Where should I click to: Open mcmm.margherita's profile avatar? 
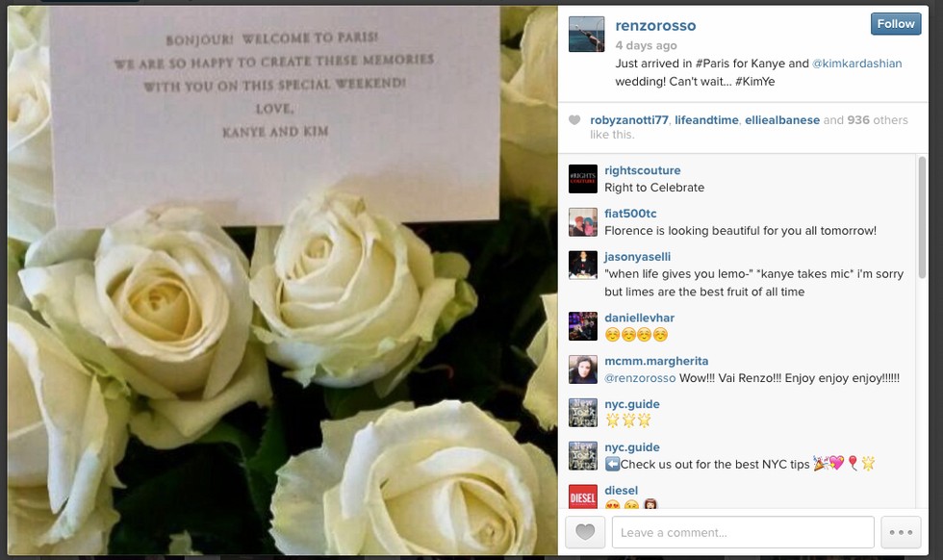(x=583, y=369)
